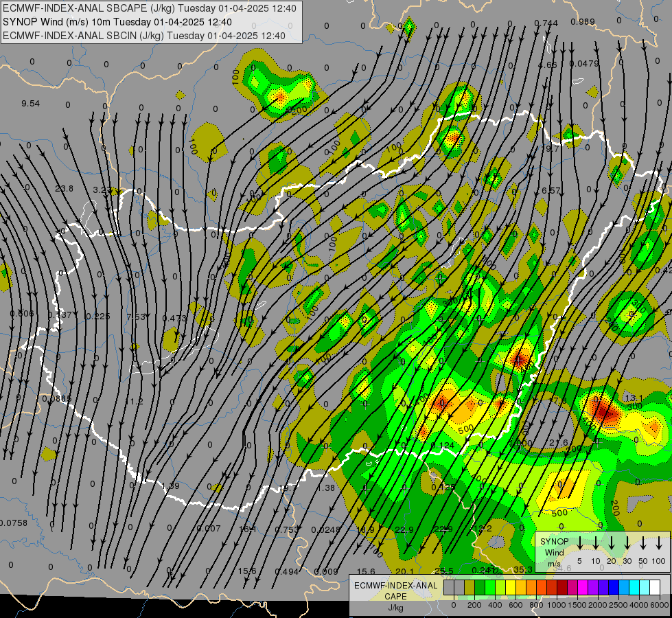Screen dimensions: 672x618
Task: Click the 0.225 value on the map
Action: (98, 316)
